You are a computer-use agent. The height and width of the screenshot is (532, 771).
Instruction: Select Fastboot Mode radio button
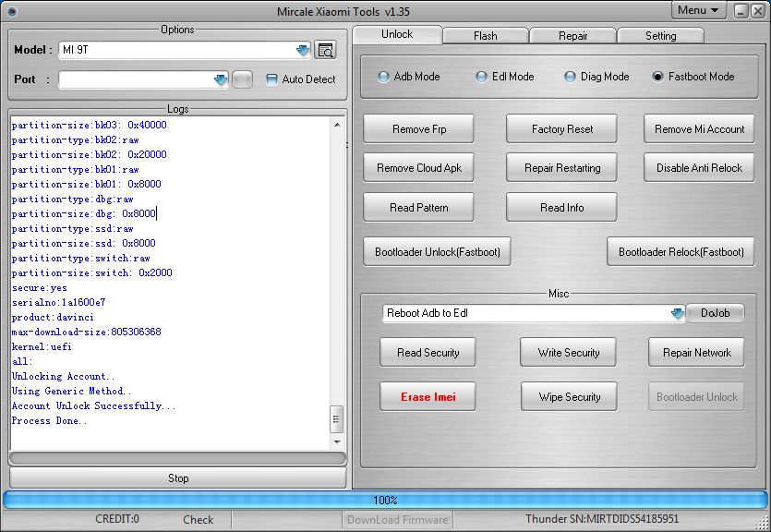[658, 77]
